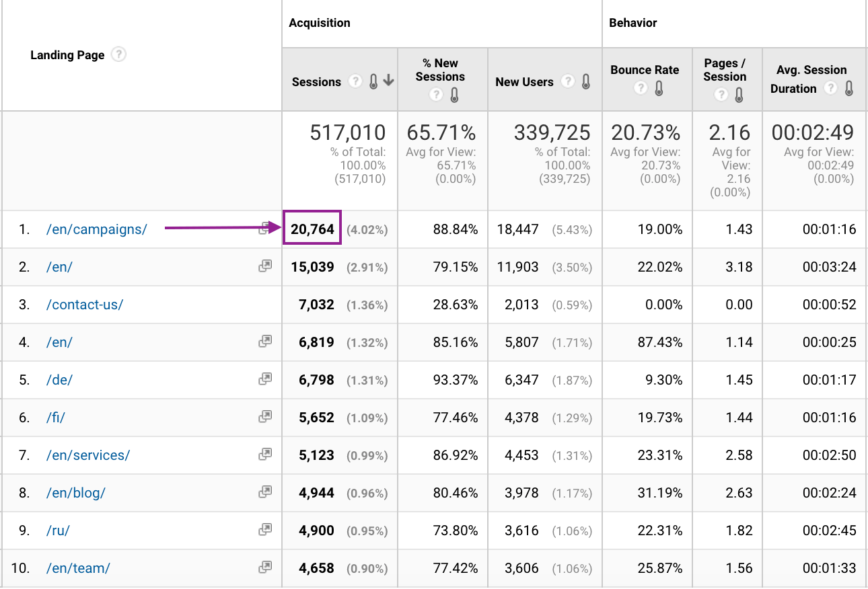Open the /contact-us/ landing page link
This screenshot has height=589, width=868.
[x=85, y=305]
